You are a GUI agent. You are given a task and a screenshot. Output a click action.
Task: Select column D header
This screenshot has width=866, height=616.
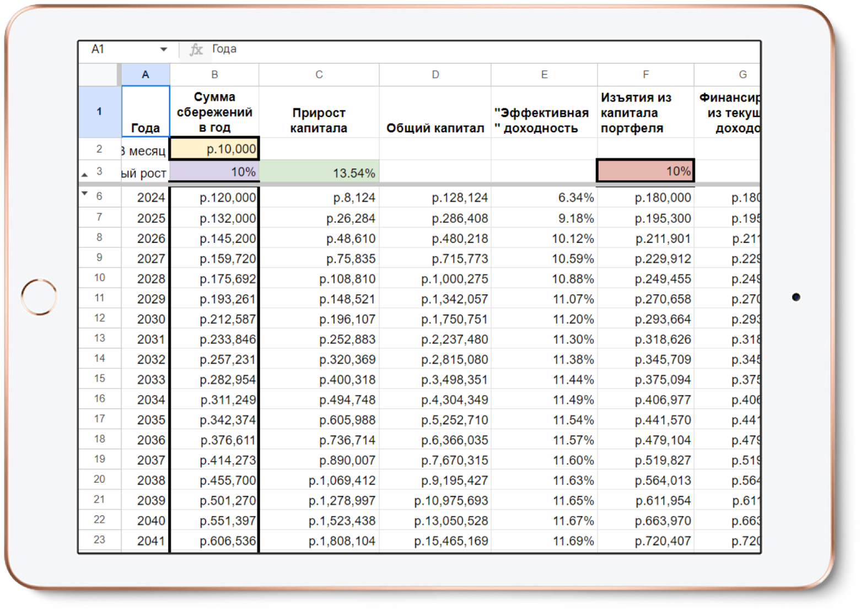click(435, 74)
